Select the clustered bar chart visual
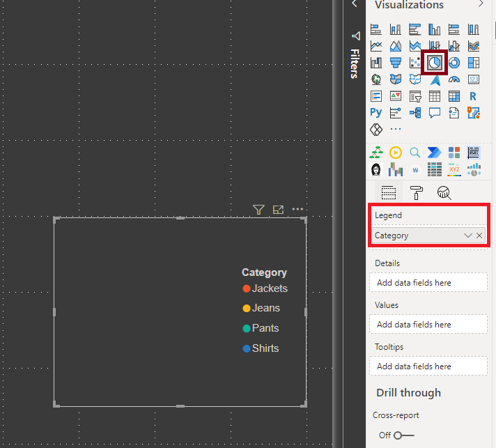496x448 pixels. (414, 29)
